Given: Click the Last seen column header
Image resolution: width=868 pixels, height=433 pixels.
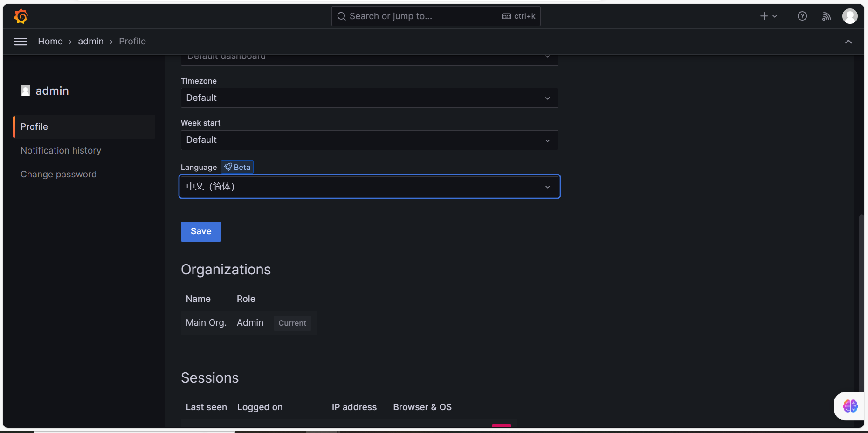Looking at the screenshot, I should [x=206, y=407].
